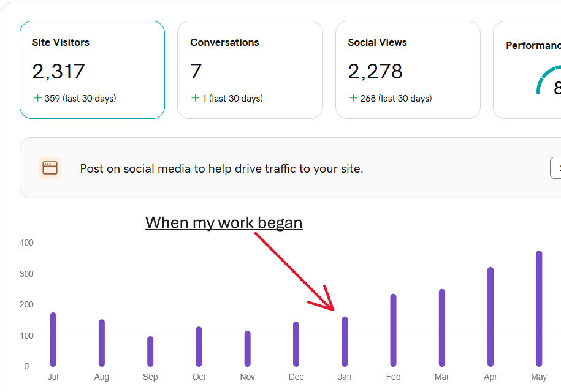The image size is (561, 392).
Task: Select the tallest bar for May
Action: 539,308
